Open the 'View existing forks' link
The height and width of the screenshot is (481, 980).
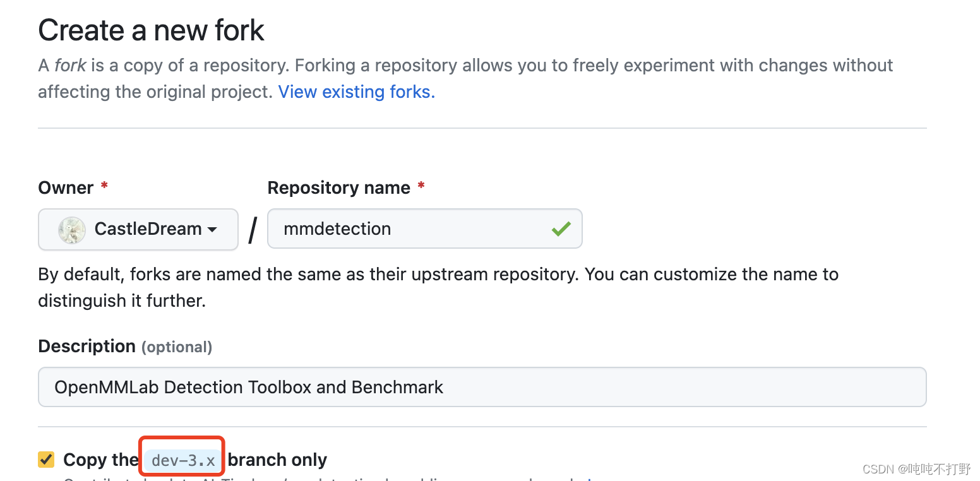[356, 92]
